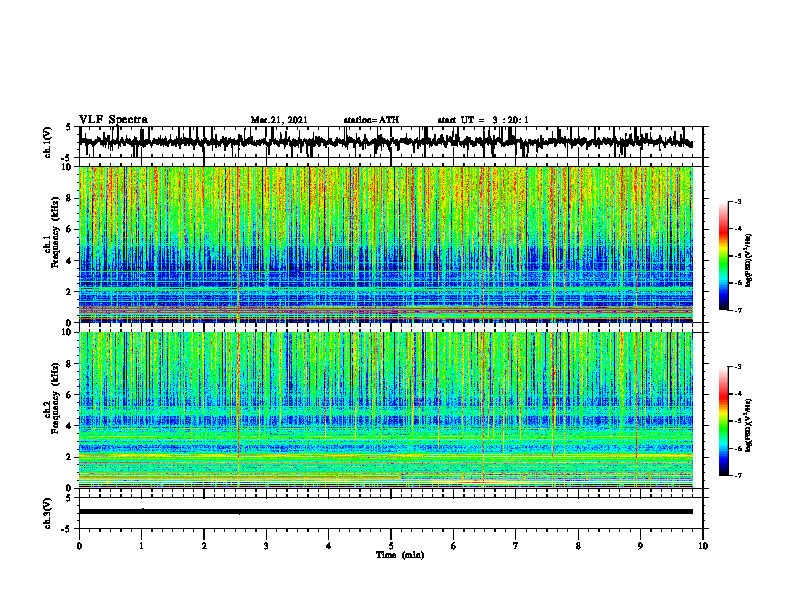Click time axis tick label "4"
792x612 pixels.
click(329, 546)
